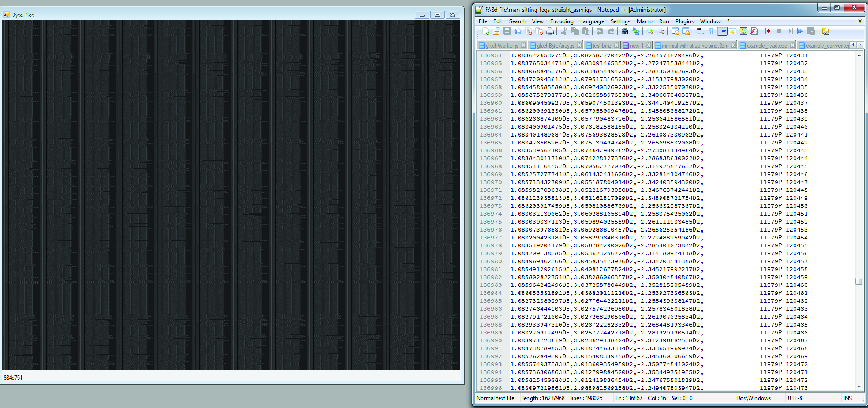Toggle synchronized horizontal scrolling
This screenshot has width=868, height=408.
coord(686,31)
